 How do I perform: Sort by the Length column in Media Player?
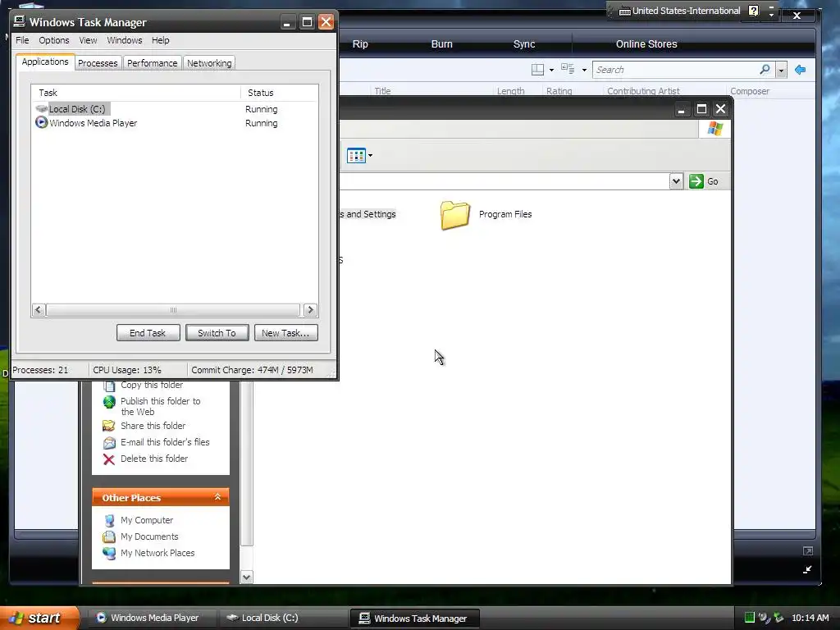tap(510, 91)
